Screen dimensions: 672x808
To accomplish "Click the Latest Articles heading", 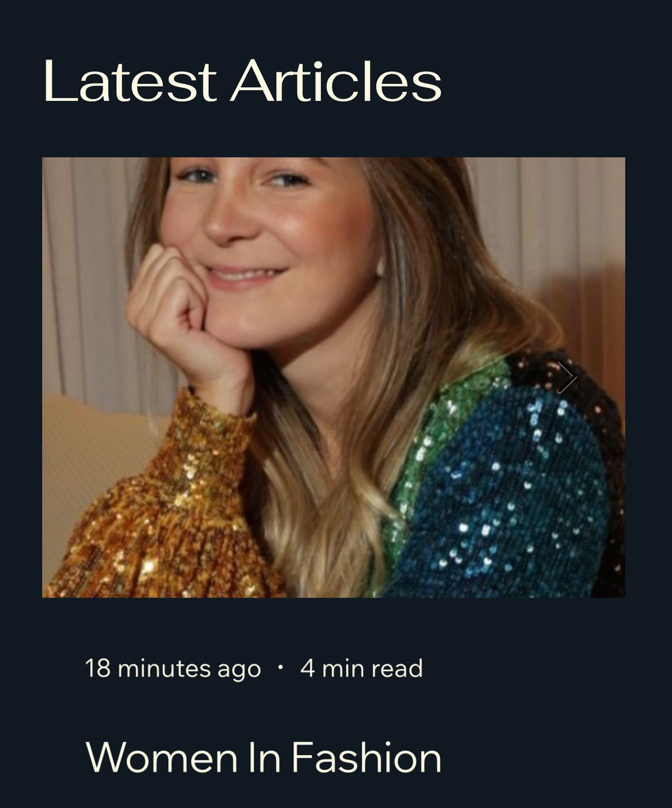I will pos(242,81).
